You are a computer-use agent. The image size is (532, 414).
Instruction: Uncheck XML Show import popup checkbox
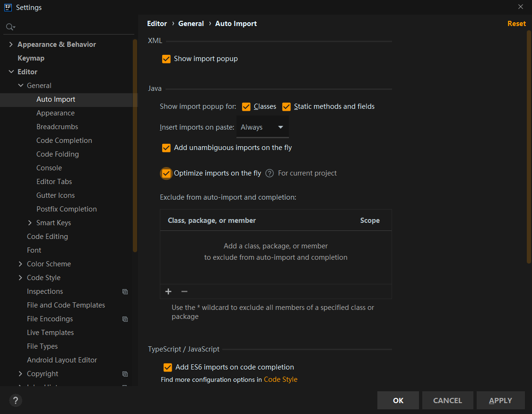[166, 59]
